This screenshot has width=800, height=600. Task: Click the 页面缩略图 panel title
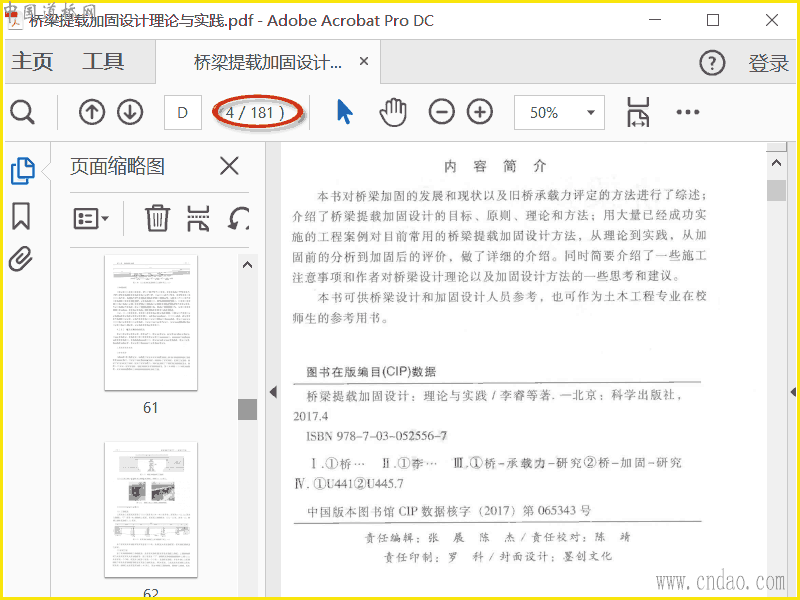point(117,166)
